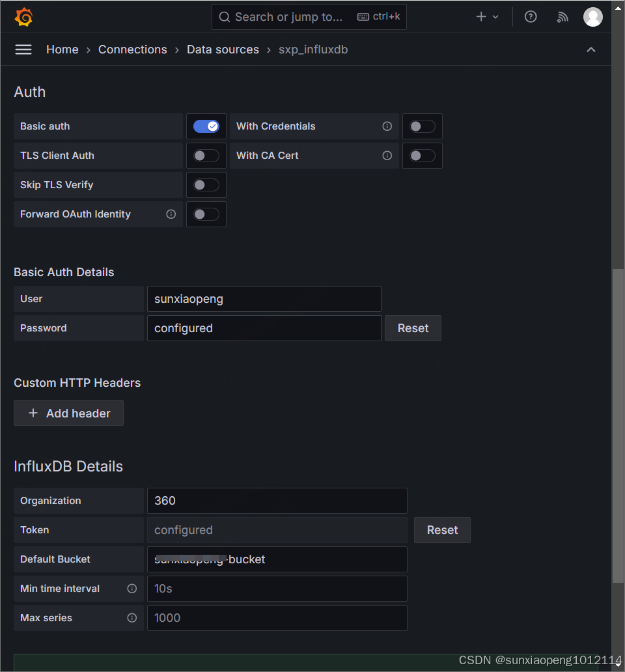Enable the TLS Client Auth toggle

coord(206,156)
